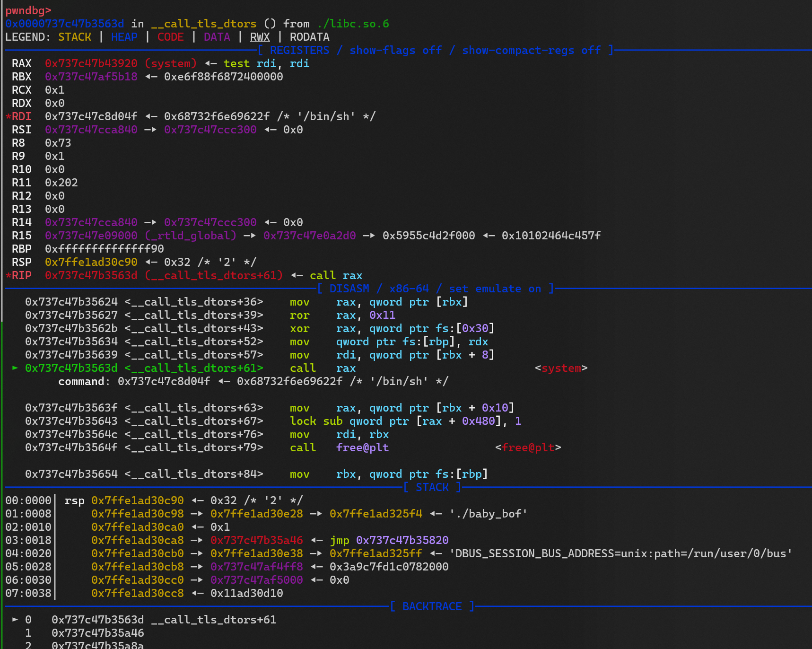Click __call_tls_dtors+61 symbol on RIP row
Screen dimensions: 812x649
click(214, 275)
